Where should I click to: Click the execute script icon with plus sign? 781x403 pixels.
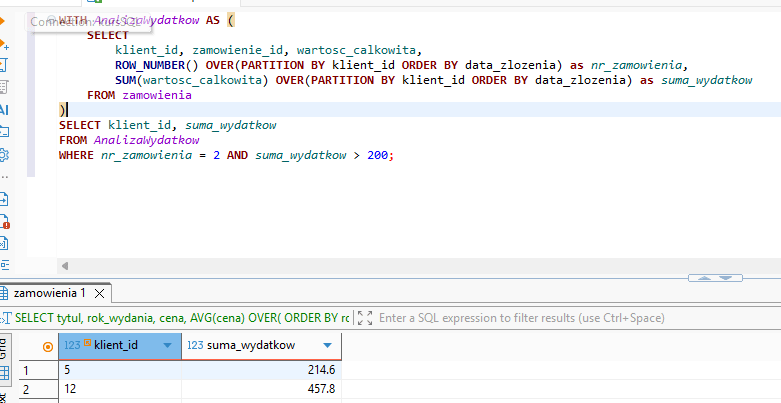click(4, 45)
